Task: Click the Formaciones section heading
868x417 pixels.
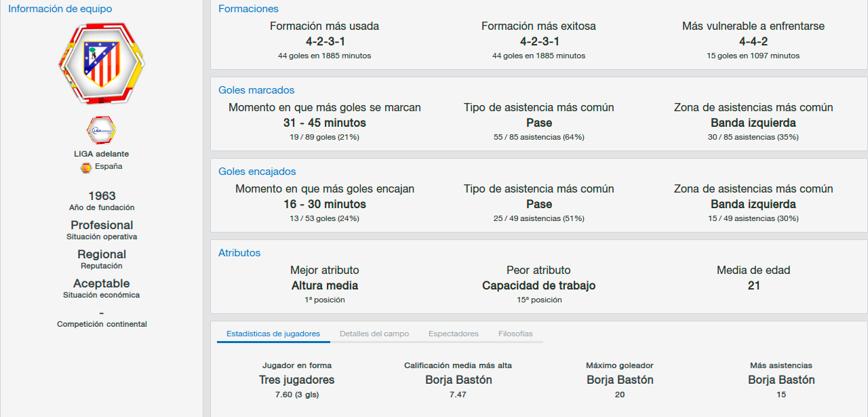Action: [248, 9]
